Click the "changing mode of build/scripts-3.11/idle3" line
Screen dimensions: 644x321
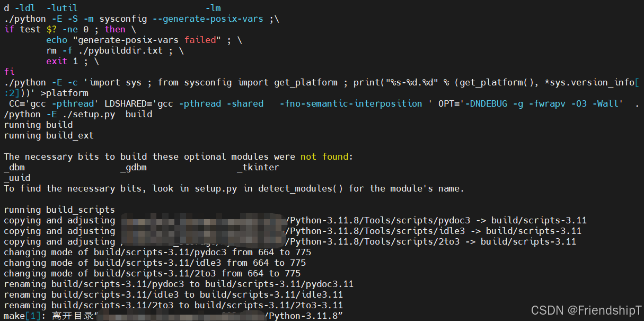155,263
